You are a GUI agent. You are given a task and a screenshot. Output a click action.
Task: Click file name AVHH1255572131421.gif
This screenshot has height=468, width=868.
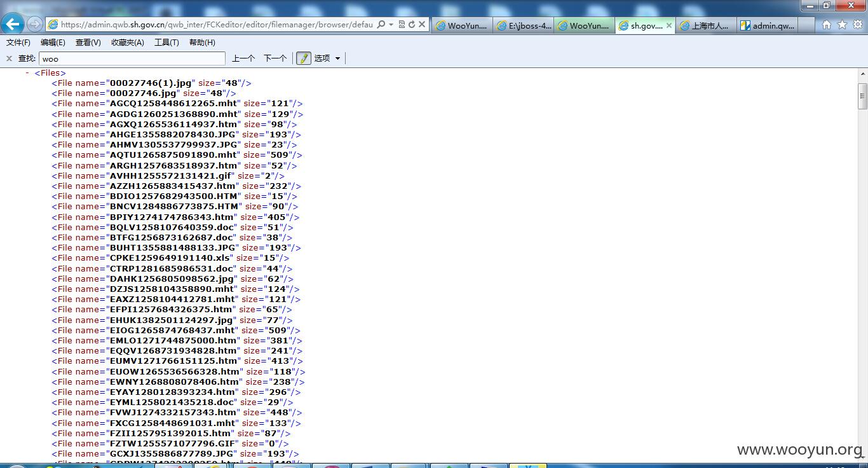point(171,176)
